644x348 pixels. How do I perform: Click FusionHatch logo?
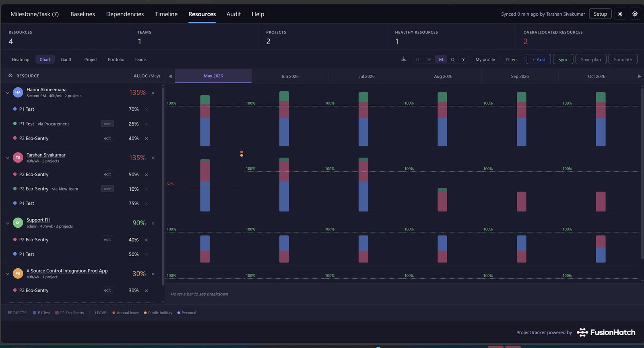coord(606,332)
